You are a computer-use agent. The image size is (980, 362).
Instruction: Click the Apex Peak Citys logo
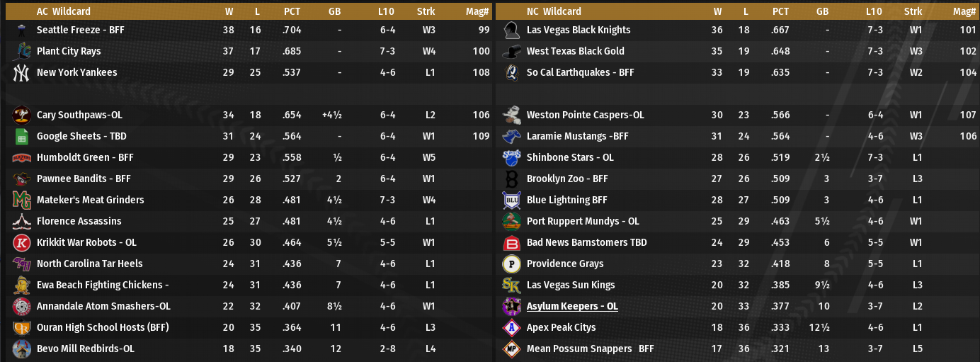511,328
